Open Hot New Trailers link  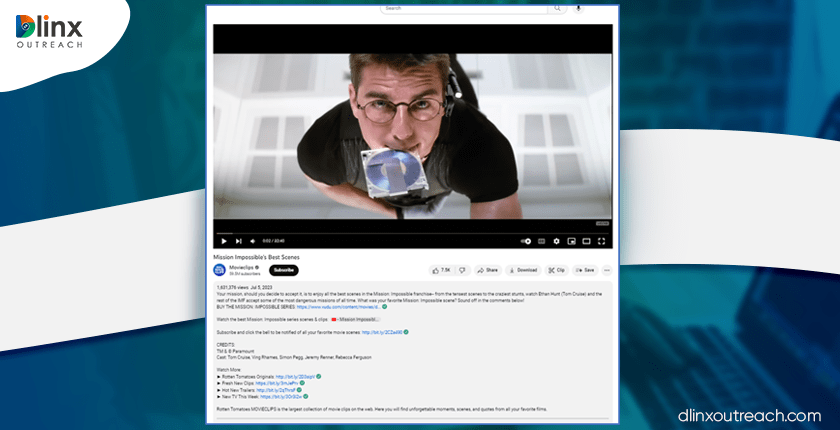point(276,390)
